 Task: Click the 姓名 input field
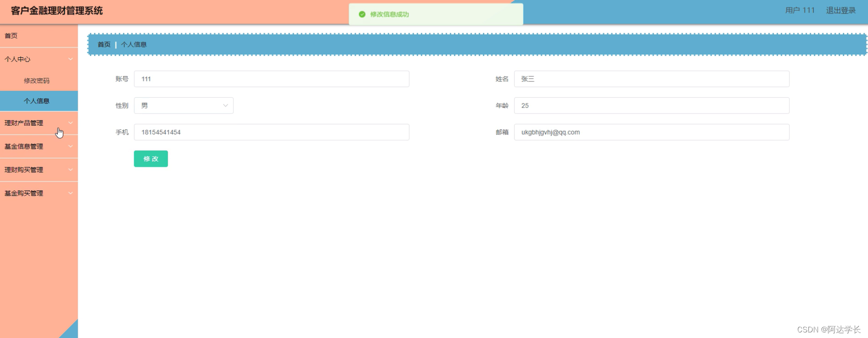click(651, 79)
